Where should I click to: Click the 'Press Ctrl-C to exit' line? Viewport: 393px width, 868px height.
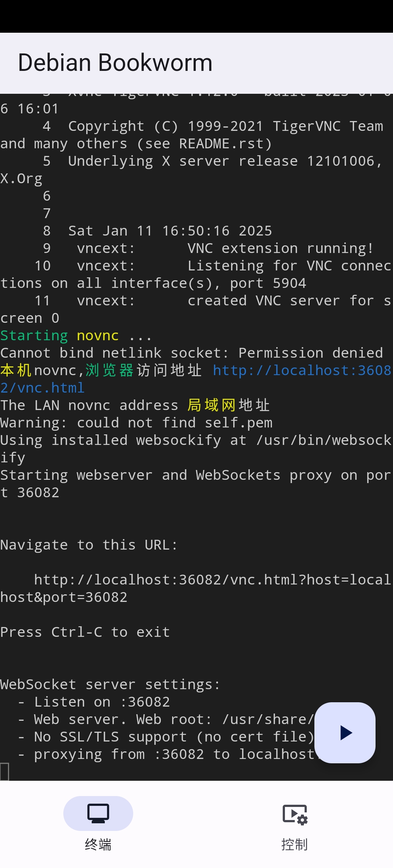coord(85,632)
